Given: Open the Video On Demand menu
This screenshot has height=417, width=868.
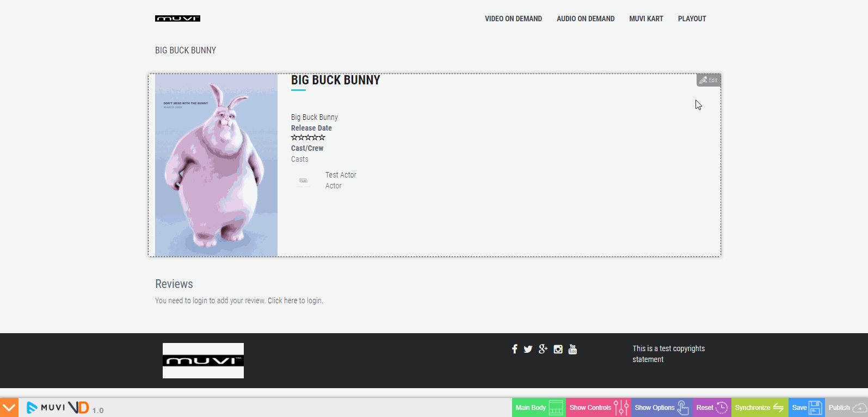Looking at the screenshot, I should tap(513, 19).
